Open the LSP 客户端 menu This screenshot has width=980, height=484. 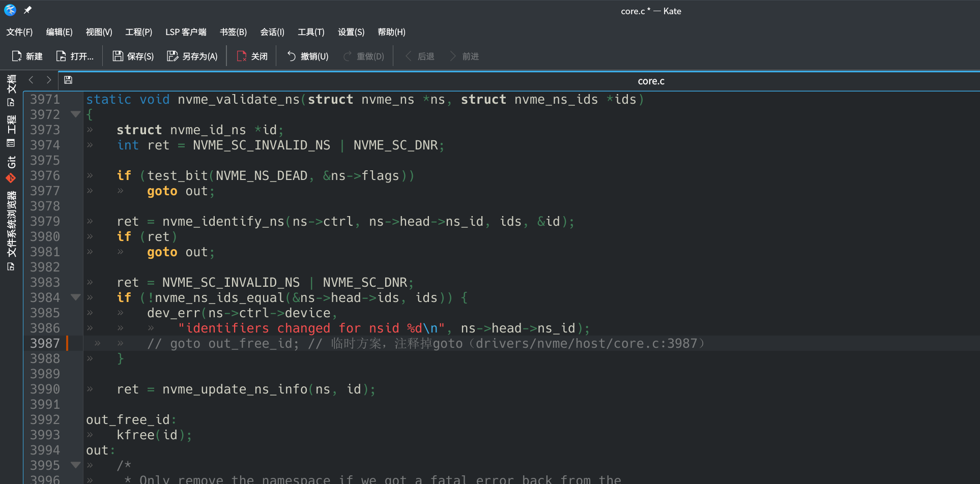coord(186,32)
